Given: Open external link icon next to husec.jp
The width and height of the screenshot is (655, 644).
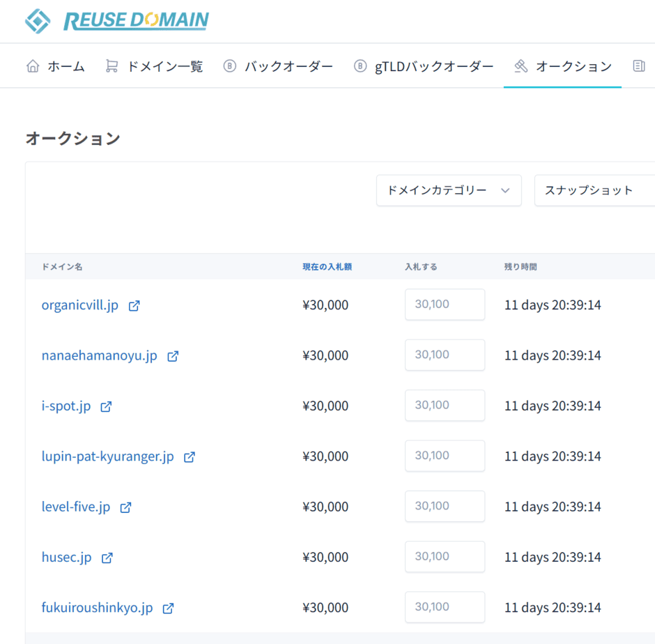Looking at the screenshot, I should coord(107,558).
